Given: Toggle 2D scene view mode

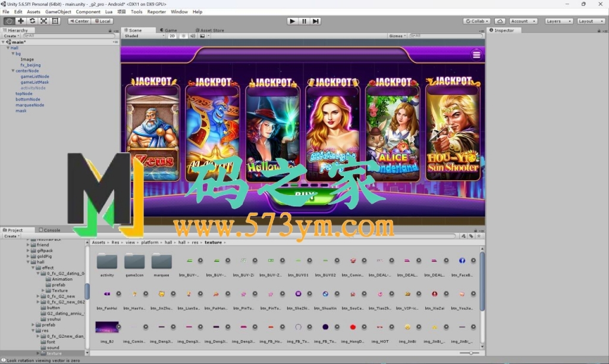Looking at the screenshot, I should tap(172, 36).
